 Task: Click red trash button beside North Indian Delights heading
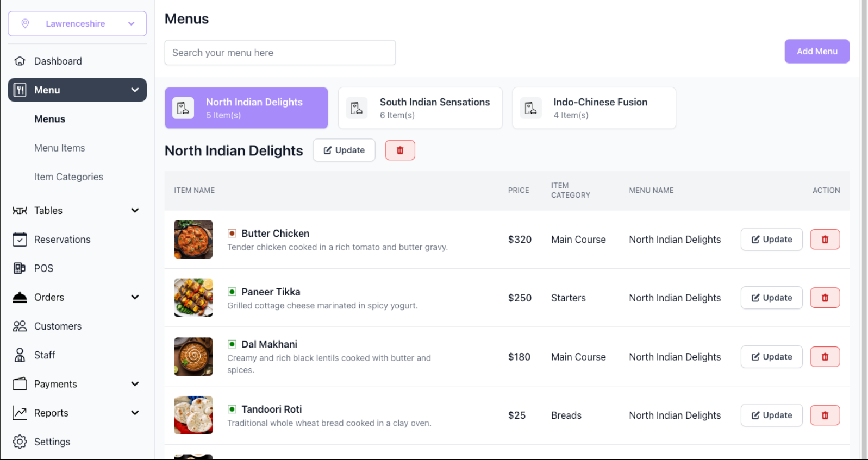tap(400, 150)
